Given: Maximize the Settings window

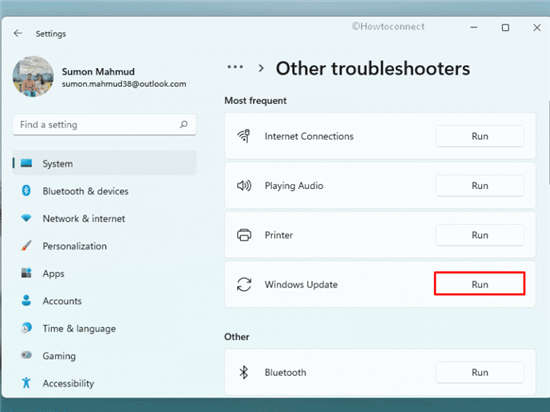Looking at the screenshot, I should pos(505,27).
